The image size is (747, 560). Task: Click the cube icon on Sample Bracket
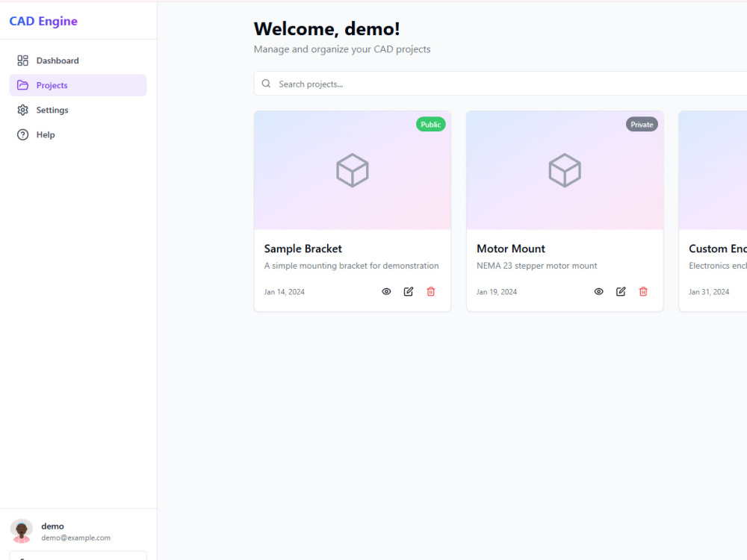click(353, 170)
